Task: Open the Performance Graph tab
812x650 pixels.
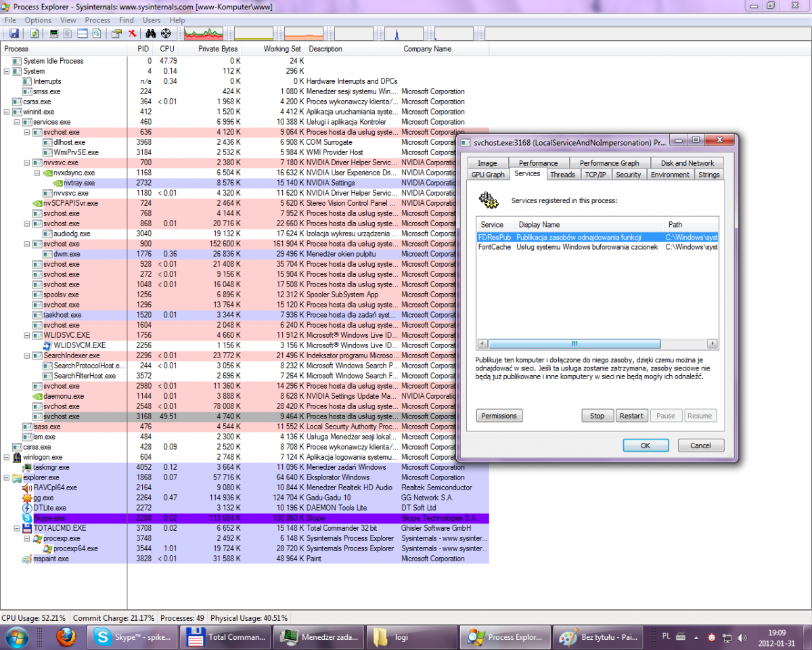Action: click(x=609, y=163)
